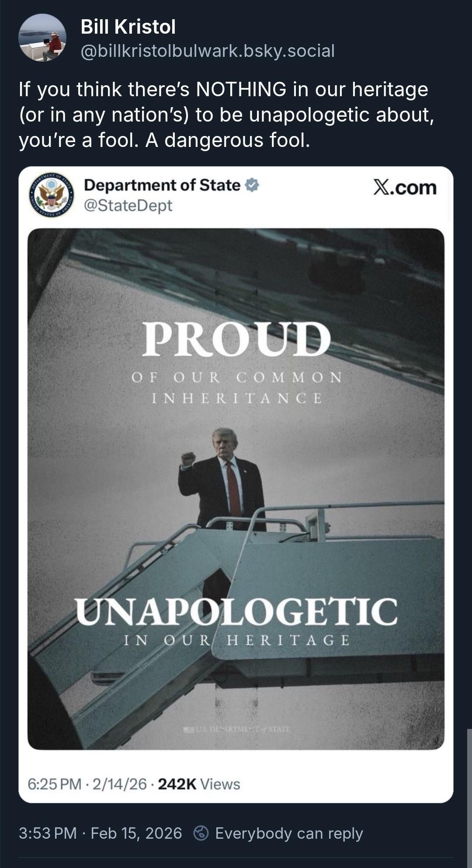Viewport: 472px width, 868px height.
Task: Open the @StateDept handle
Action: coord(128,205)
